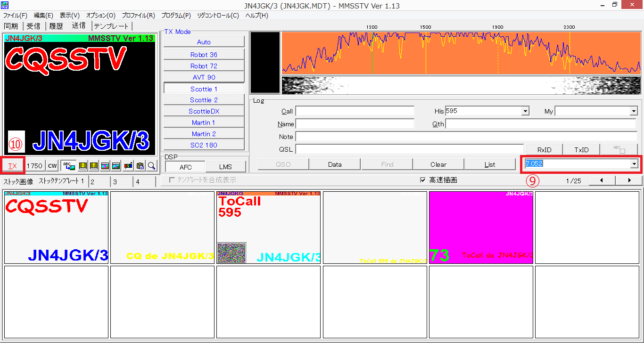Toggle the LMS DSP button
Image resolution: width=644 pixels, height=343 pixels.
(x=226, y=167)
